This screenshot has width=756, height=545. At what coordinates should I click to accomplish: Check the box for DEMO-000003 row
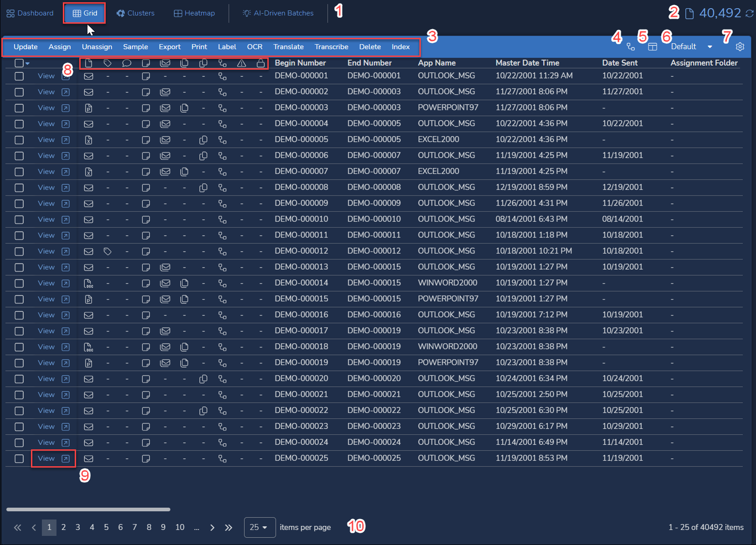(x=19, y=108)
